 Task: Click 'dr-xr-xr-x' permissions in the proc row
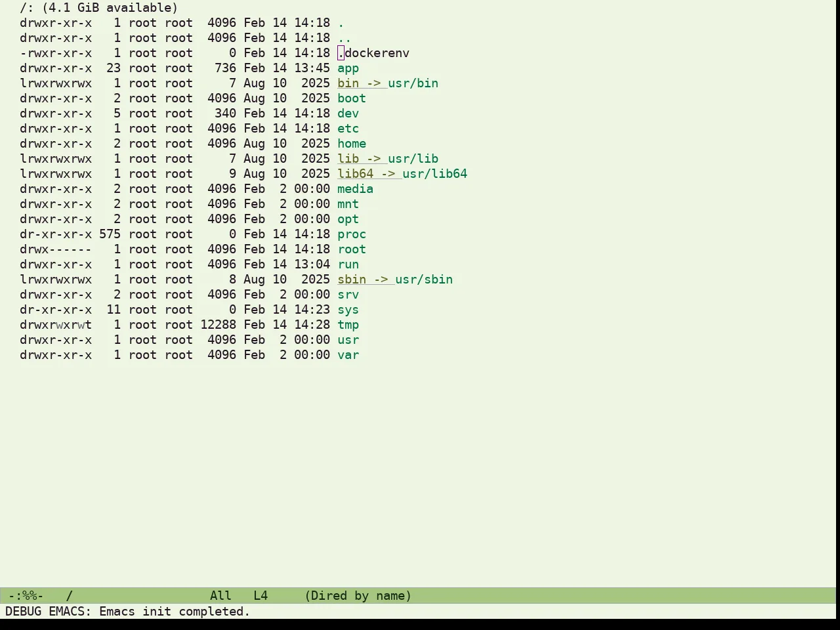56,234
